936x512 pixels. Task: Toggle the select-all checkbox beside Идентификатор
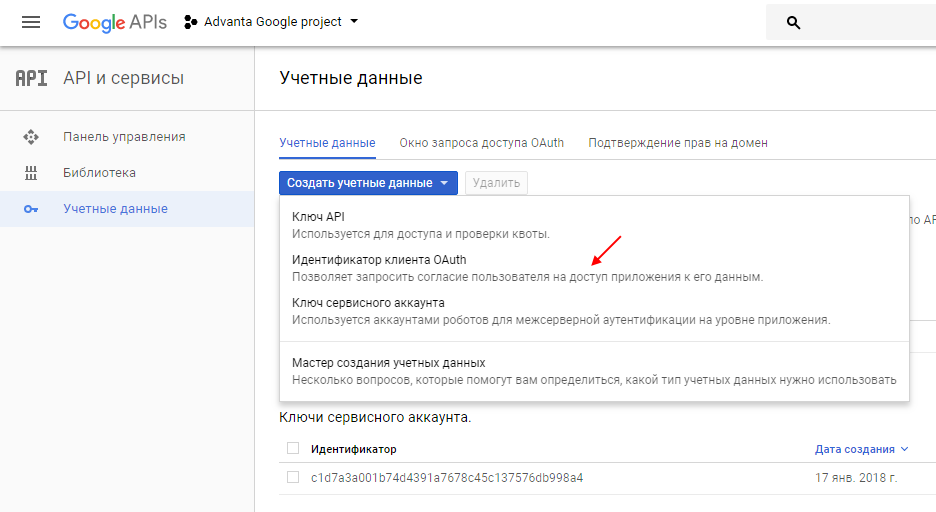coord(293,449)
